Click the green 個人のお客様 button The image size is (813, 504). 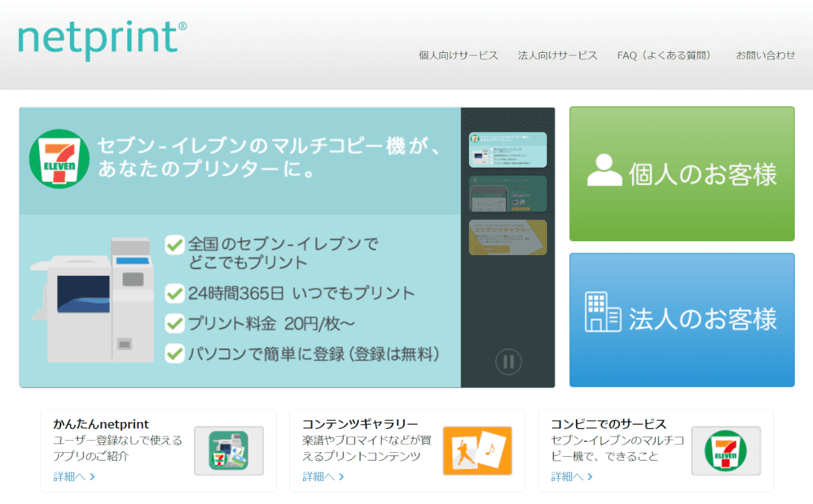tap(682, 174)
